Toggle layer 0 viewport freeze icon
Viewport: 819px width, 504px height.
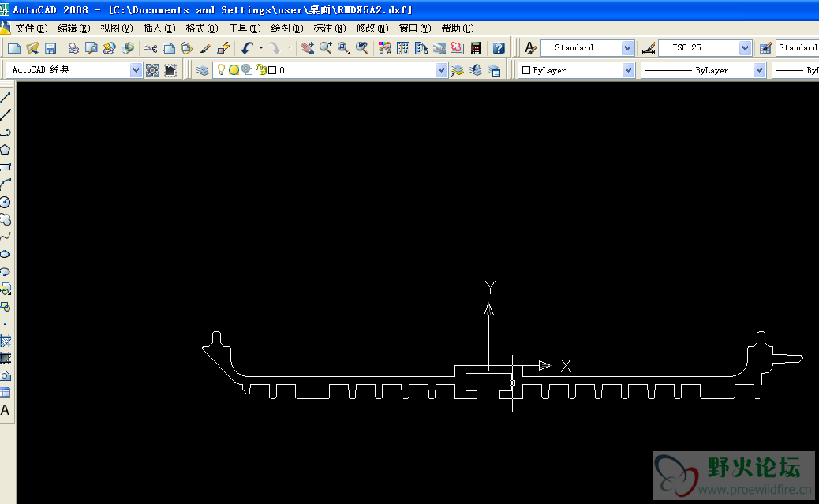coord(247,70)
